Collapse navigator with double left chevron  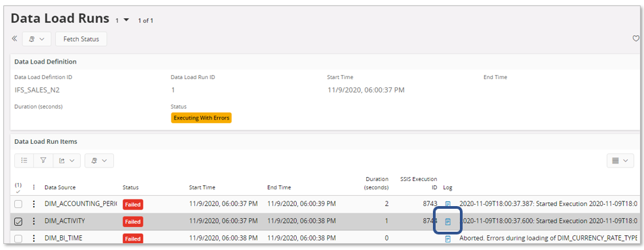pyautogui.click(x=14, y=39)
